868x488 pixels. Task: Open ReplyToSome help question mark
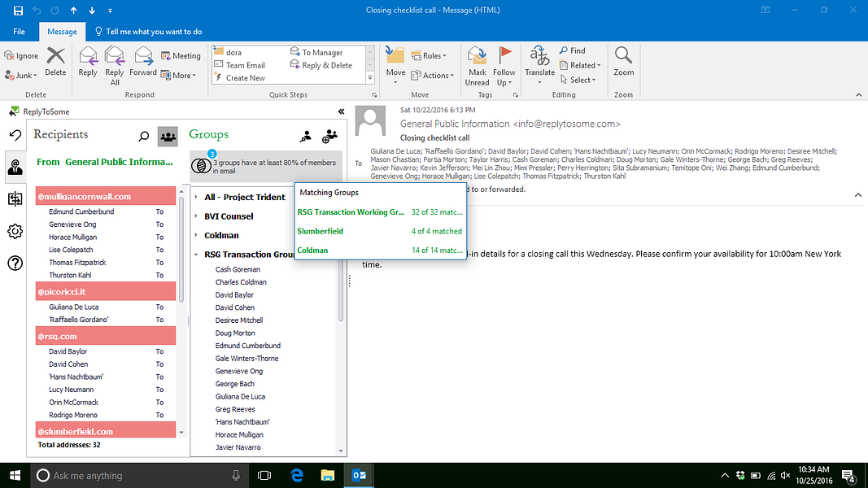point(15,263)
